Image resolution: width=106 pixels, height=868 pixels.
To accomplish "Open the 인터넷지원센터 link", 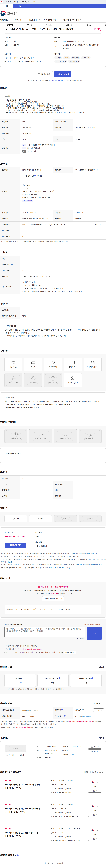I will 28,649.
